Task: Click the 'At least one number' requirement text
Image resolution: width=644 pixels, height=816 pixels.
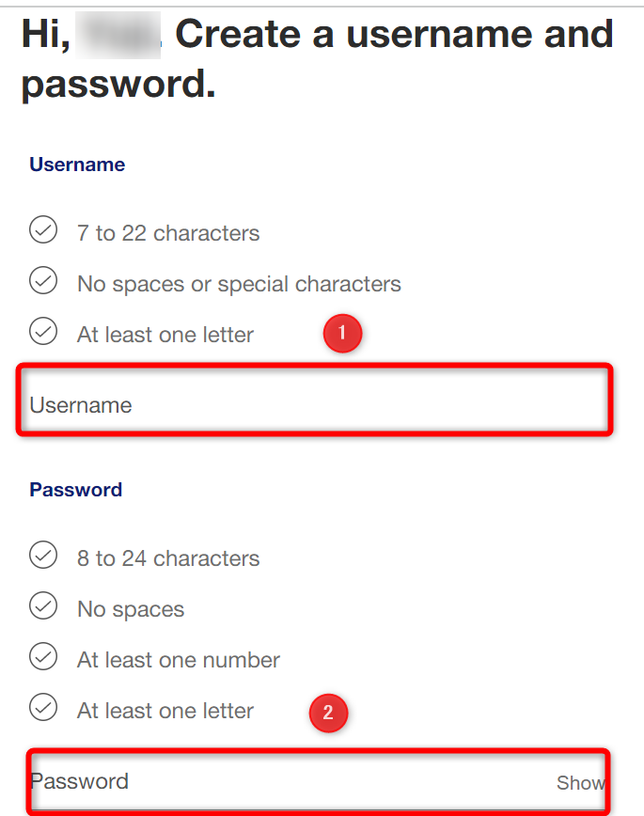Action: 178,660
